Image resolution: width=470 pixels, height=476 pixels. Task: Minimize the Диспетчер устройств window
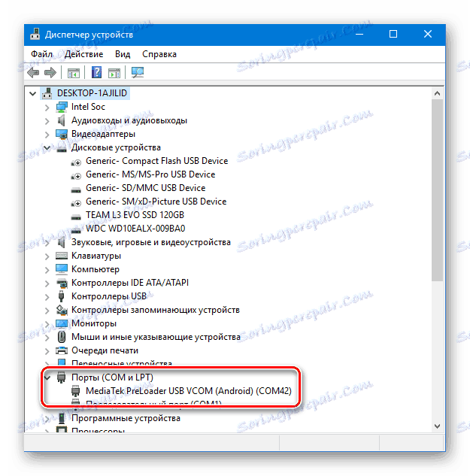[359, 34]
